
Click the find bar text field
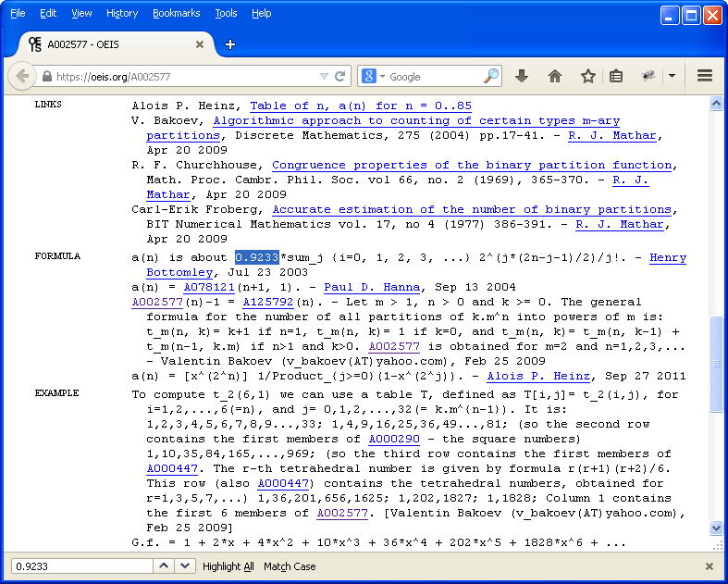pyautogui.click(x=82, y=566)
